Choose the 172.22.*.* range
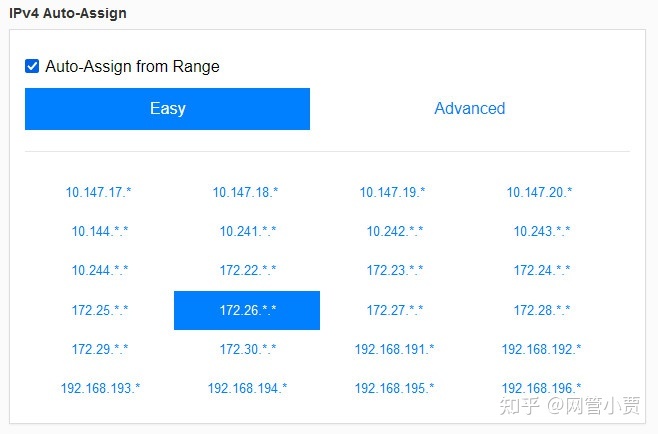The image size is (658, 434). click(248, 270)
